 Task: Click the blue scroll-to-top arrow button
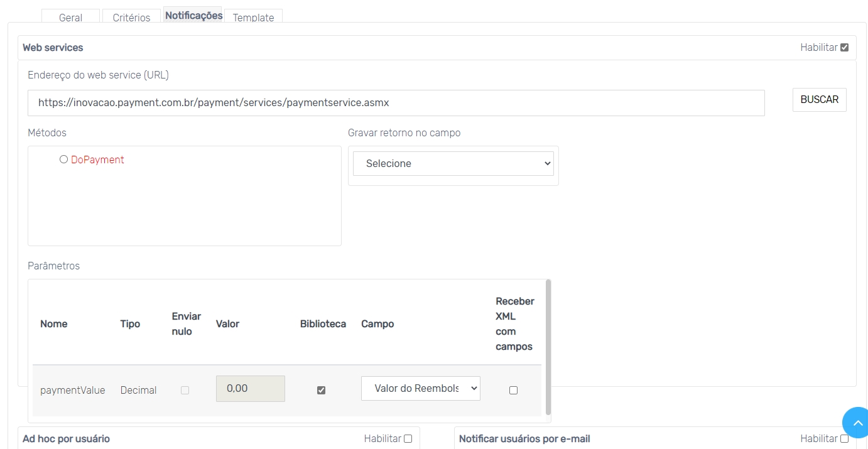coord(856,423)
